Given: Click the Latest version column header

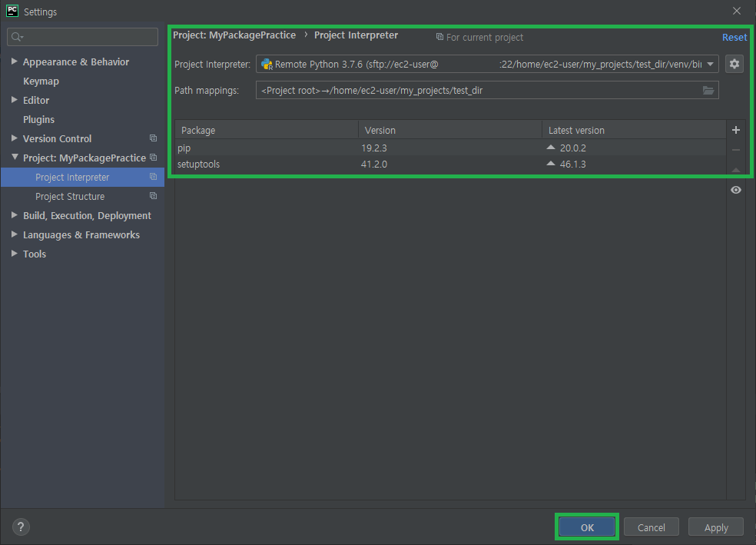Looking at the screenshot, I should pyautogui.click(x=634, y=130).
